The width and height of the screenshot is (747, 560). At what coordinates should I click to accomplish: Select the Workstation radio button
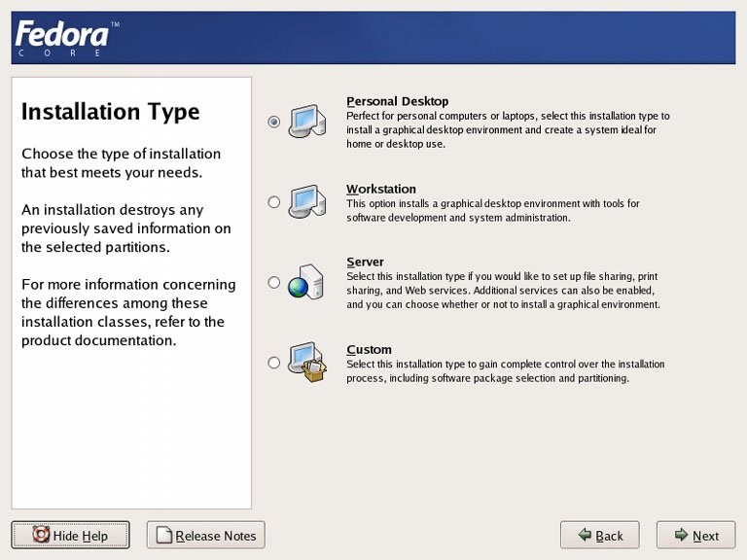click(274, 202)
